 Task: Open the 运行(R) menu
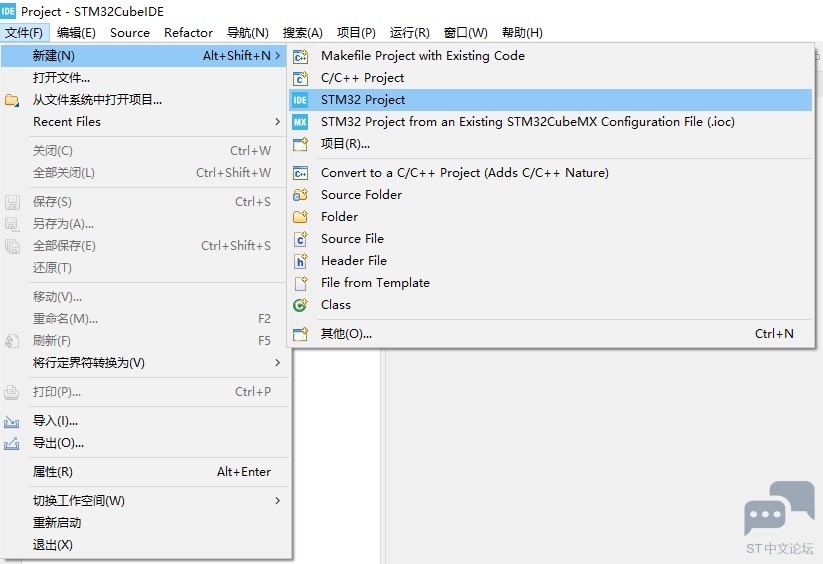click(x=410, y=33)
